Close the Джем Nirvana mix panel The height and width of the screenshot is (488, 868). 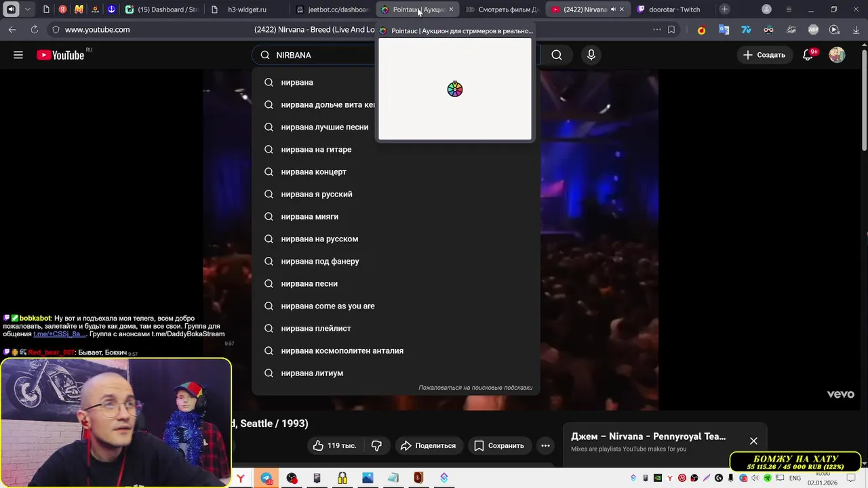coord(753,441)
